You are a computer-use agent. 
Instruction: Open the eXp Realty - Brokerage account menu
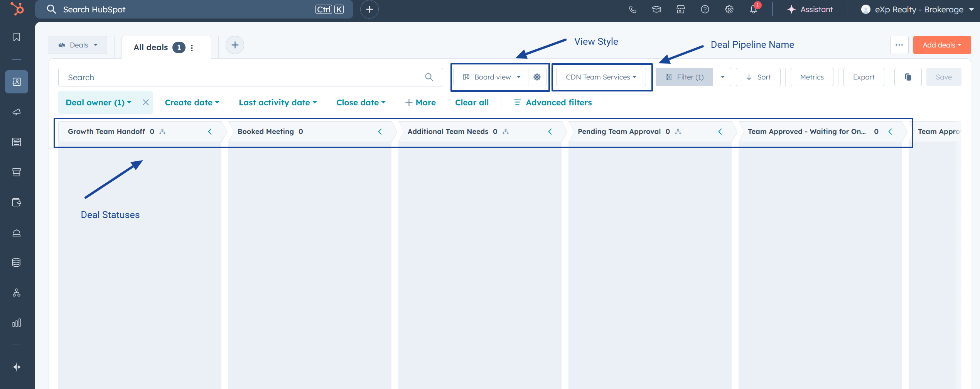coord(918,9)
